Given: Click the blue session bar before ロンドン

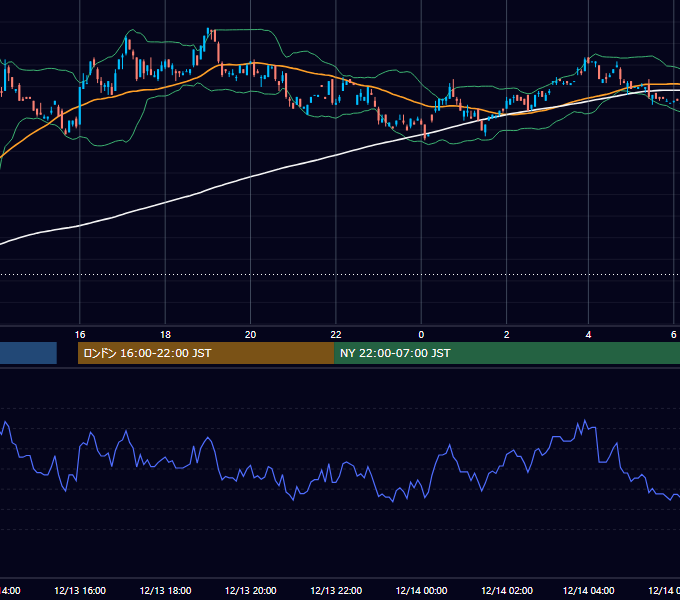Looking at the screenshot, I should point(28,353).
